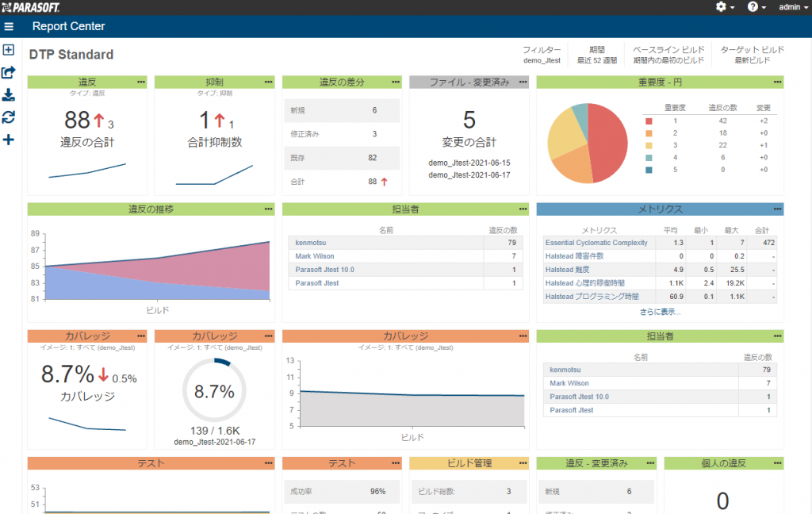
Task: Click the 既存 82 row
Action: pyautogui.click(x=343, y=158)
